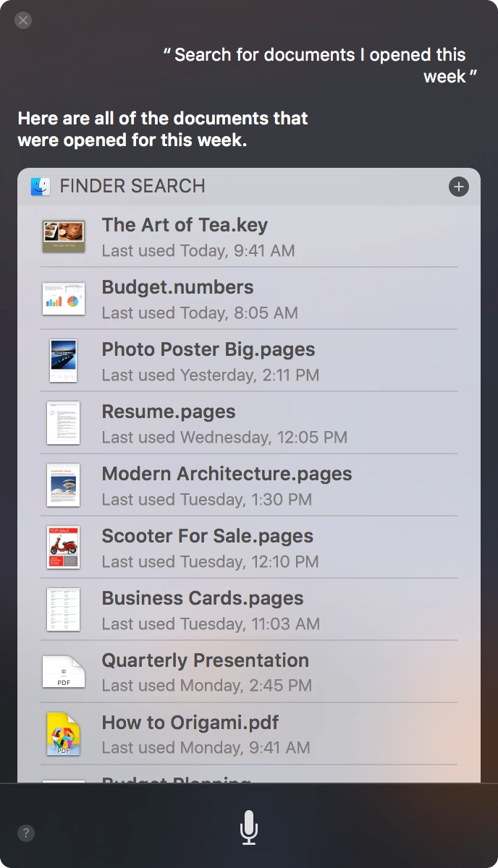
Task: Open The Art of Tea.key thumbnail
Action: click(x=64, y=237)
